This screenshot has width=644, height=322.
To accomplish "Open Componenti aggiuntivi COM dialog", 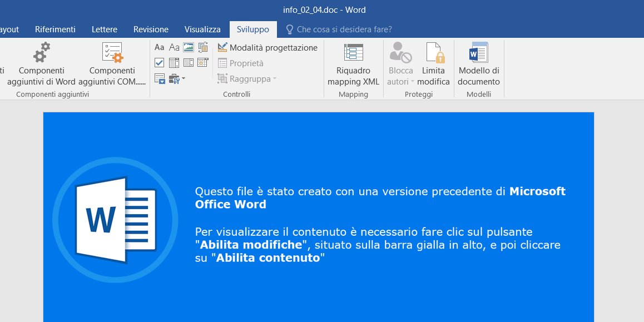I will 112,64.
